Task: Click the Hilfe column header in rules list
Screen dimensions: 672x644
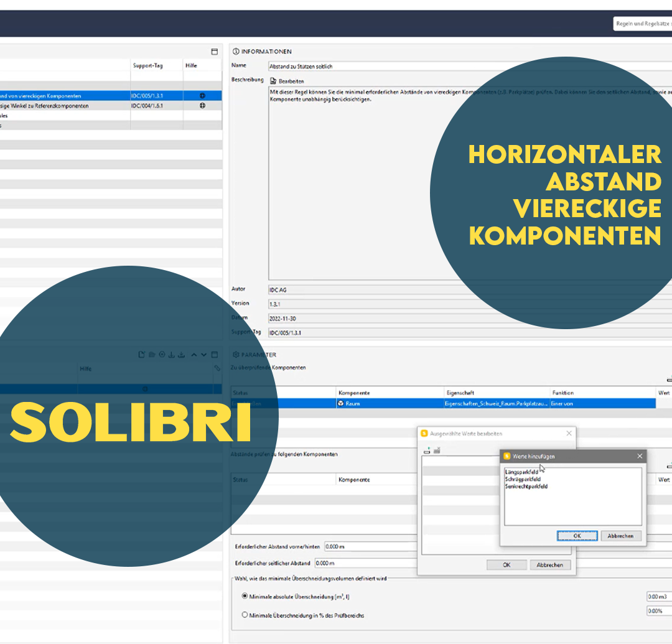Action: point(191,65)
